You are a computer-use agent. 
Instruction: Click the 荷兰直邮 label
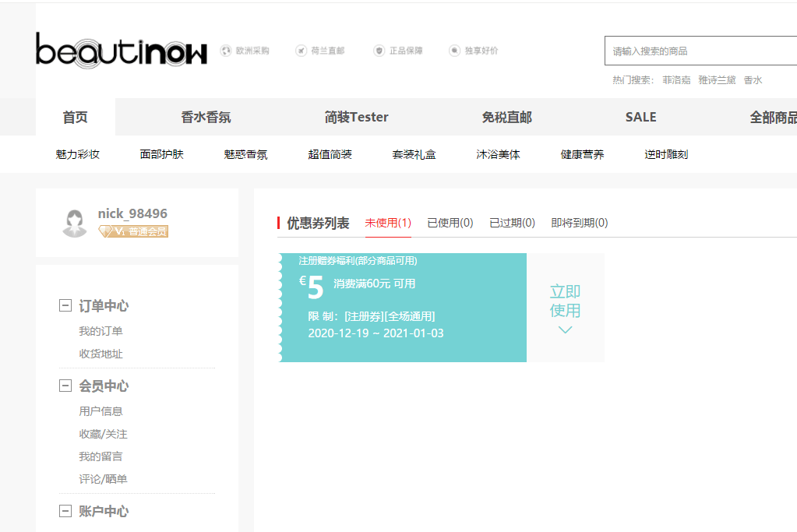point(328,51)
